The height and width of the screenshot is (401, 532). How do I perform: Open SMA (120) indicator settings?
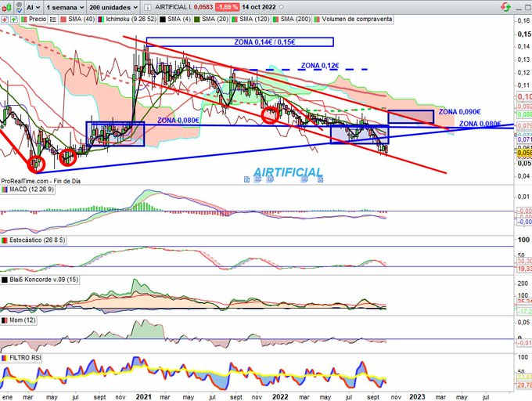[x=254, y=20]
